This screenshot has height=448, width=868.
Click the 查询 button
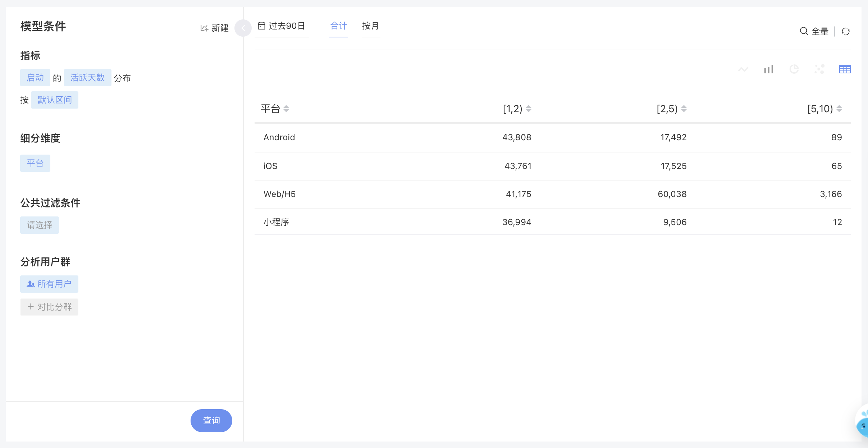coord(211,421)
